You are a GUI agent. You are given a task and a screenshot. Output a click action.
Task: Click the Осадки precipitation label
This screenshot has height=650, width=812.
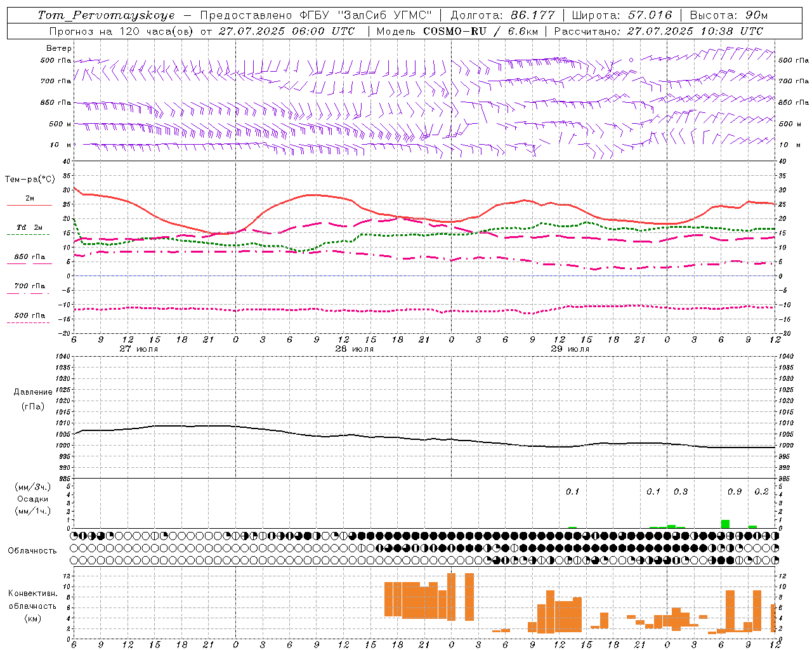[x=33, y=499]
